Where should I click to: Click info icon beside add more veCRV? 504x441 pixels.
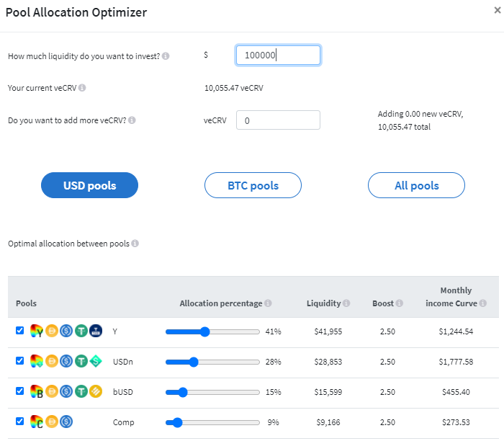tap(132, 120)
